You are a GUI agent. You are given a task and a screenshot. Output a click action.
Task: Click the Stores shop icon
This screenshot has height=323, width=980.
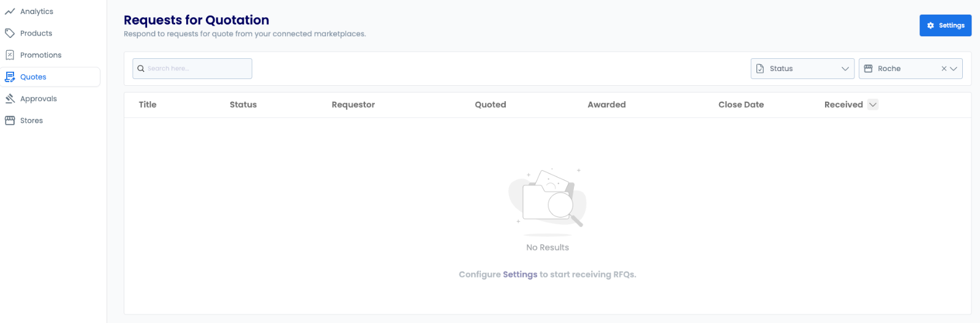click(x=10, y=121)
